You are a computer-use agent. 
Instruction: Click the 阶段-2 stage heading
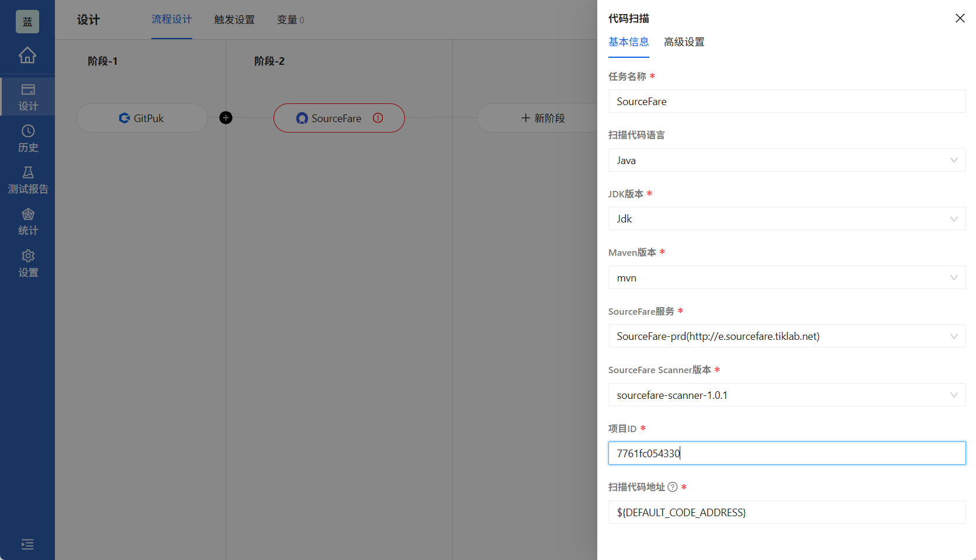tap(269, 61)
